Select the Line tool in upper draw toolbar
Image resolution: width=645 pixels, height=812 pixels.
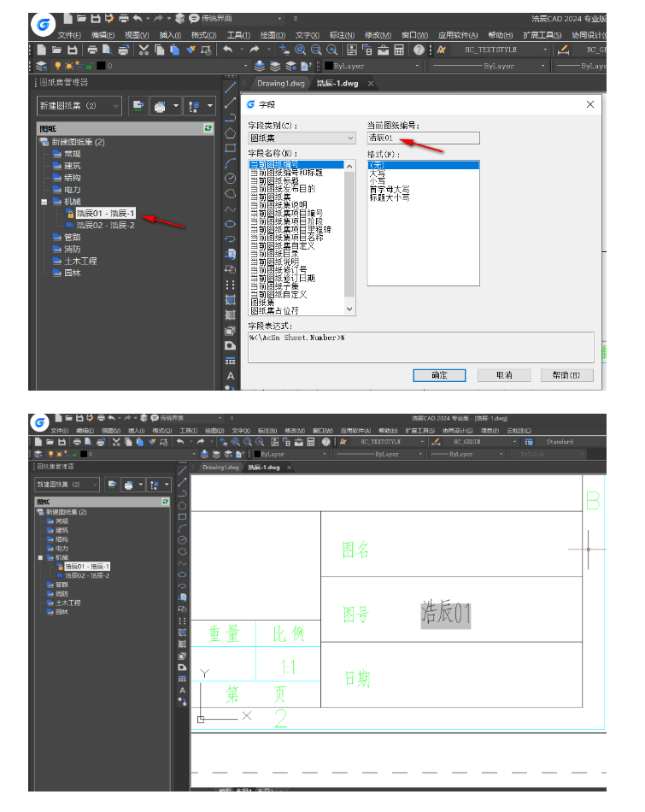pyautogui.click(x=231, y=87)
